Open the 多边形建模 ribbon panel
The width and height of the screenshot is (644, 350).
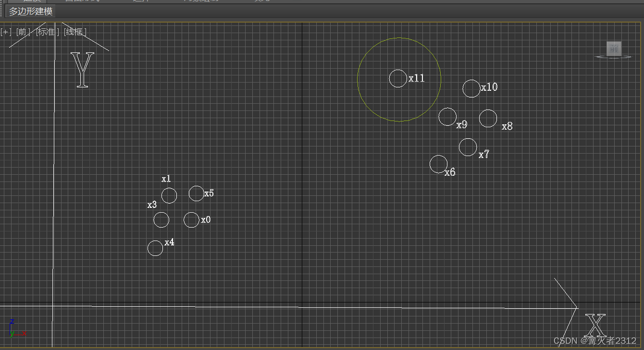(31, 12)
